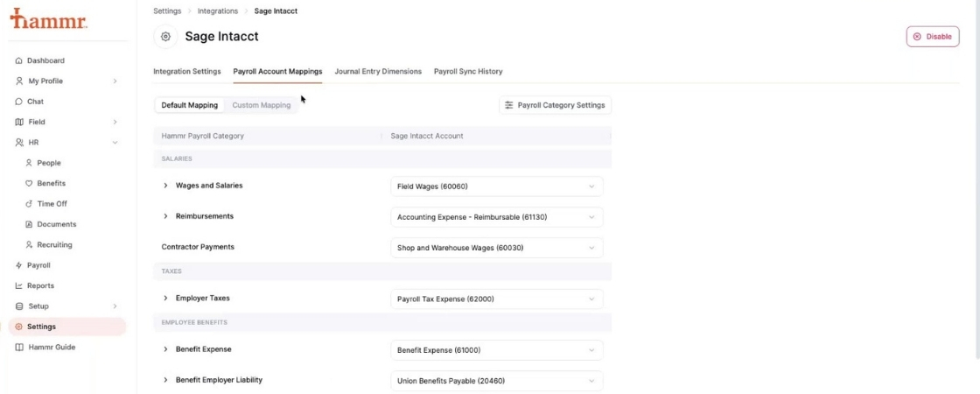The height and width of the screenshot is (394, 980).
Task: Click the Setup database icon
Action: [x=18, y=306]
